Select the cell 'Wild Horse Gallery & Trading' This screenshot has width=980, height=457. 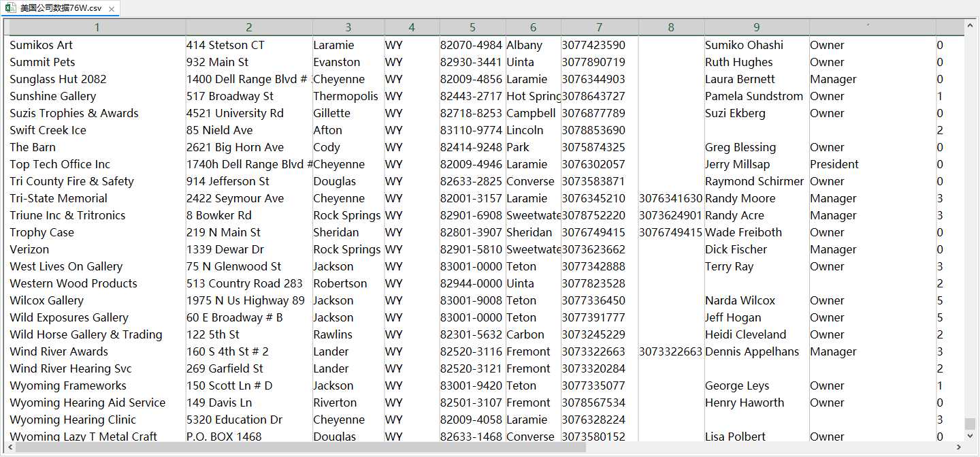(97, 334)
